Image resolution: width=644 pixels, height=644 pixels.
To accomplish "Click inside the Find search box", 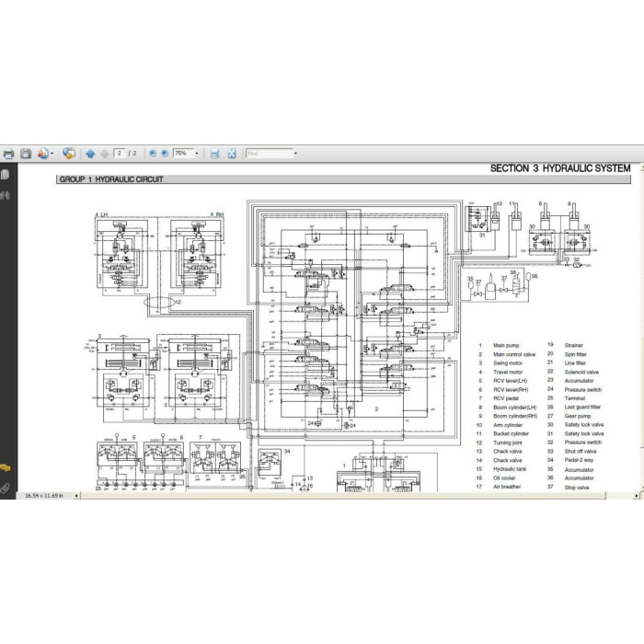I will point(269,154).
